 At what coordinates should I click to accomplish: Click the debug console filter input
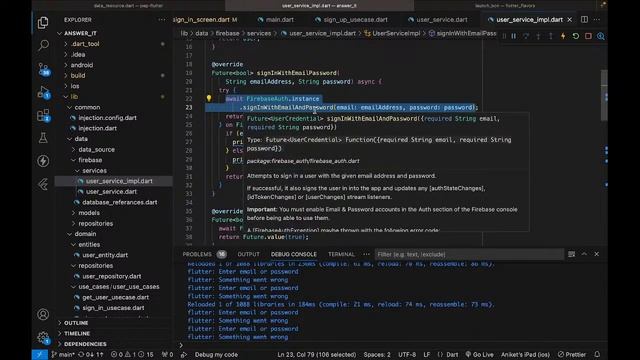point(469,254)
